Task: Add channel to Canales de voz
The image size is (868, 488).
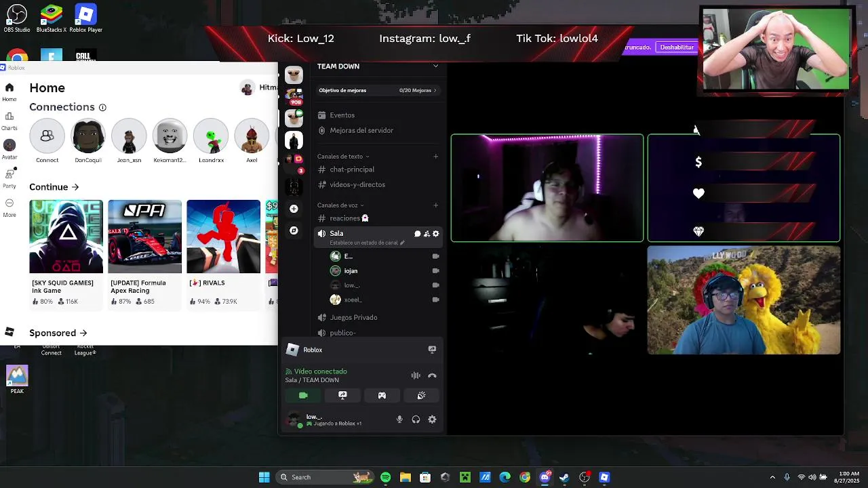Action: pyautogui.click(x=436, y=205)
